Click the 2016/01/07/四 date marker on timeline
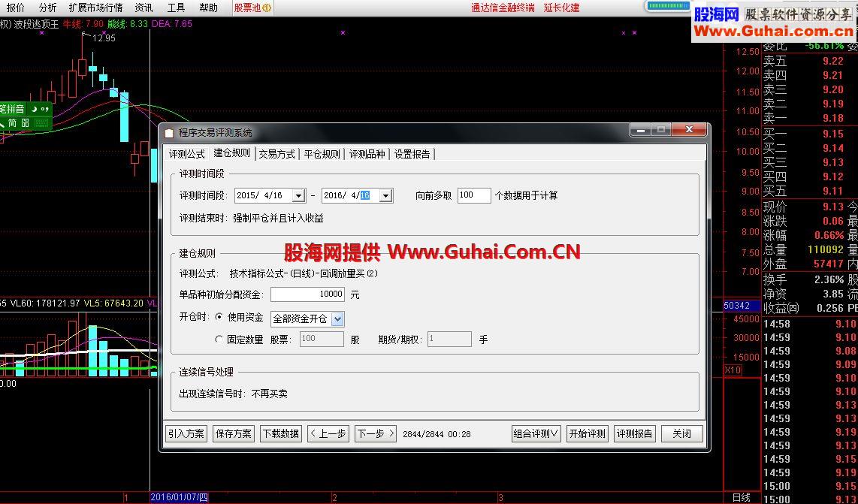The height and width of the screenshot is (504, 858). pos(179,497)
